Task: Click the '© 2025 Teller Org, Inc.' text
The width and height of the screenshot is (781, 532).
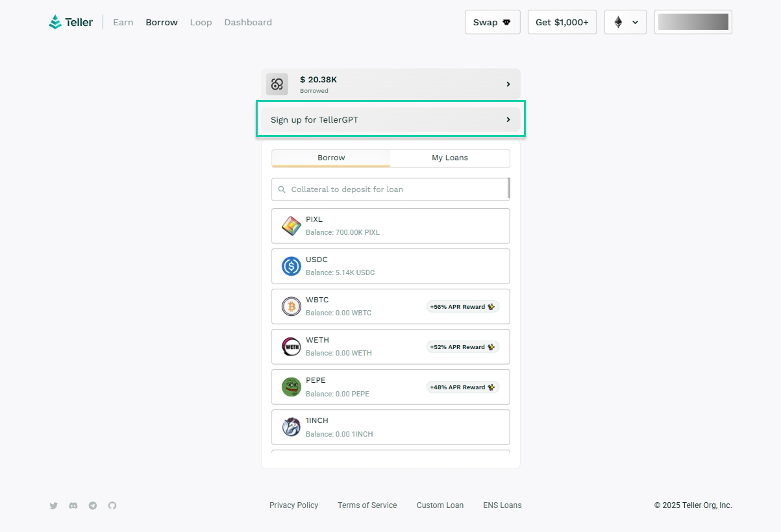Action: point(693,505)
